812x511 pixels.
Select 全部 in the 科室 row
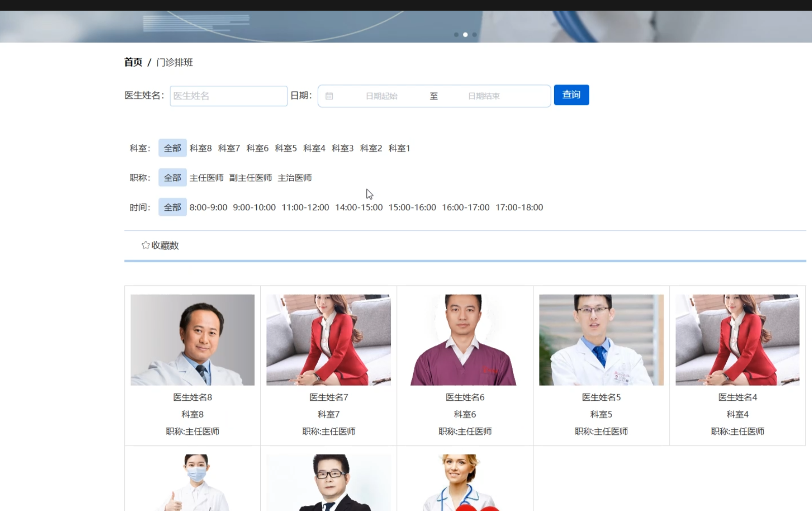click(x=173, y=148)
